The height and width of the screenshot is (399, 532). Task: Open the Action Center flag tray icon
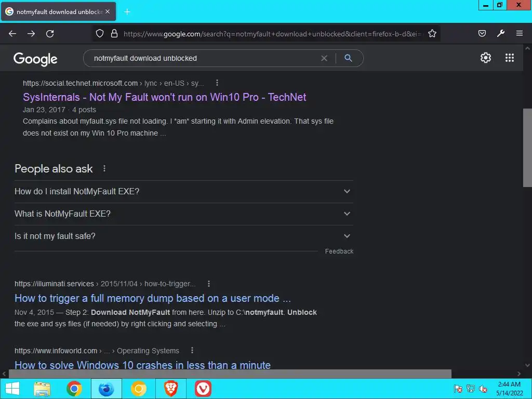pos(458,389)
